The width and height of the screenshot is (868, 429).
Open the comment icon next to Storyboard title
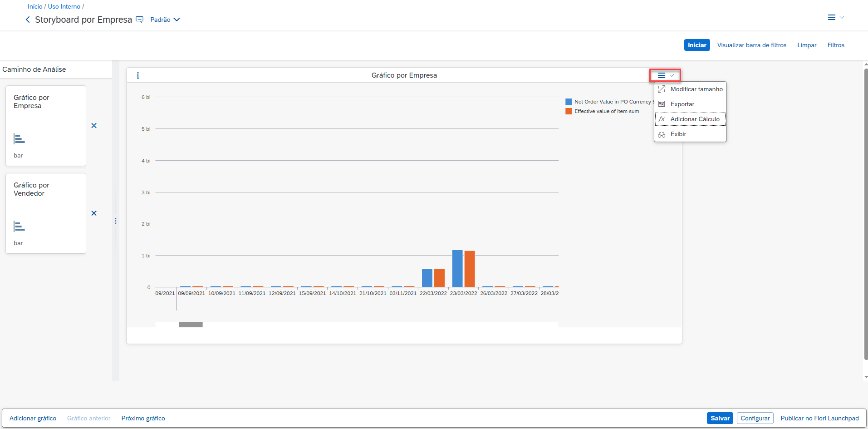(140, 20)
